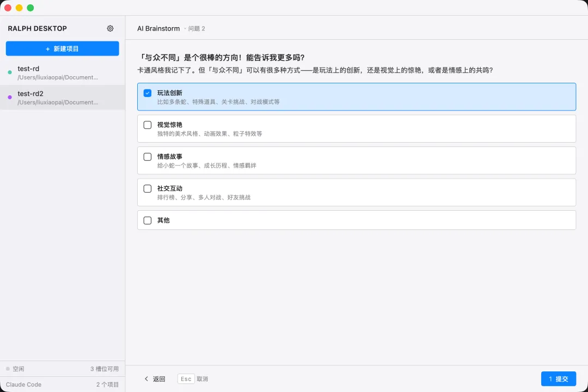The height and width of the screenshot is (392, 588).
Task: Click the AI Brainstorm header title
Action: (158, 28)
